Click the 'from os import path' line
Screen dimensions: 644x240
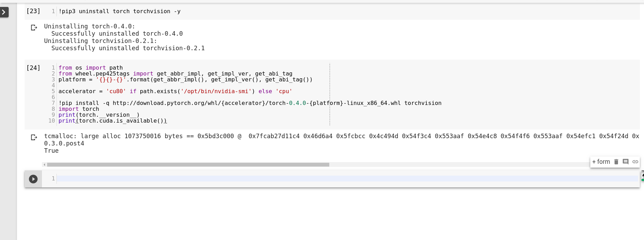[x=90, y=68]
